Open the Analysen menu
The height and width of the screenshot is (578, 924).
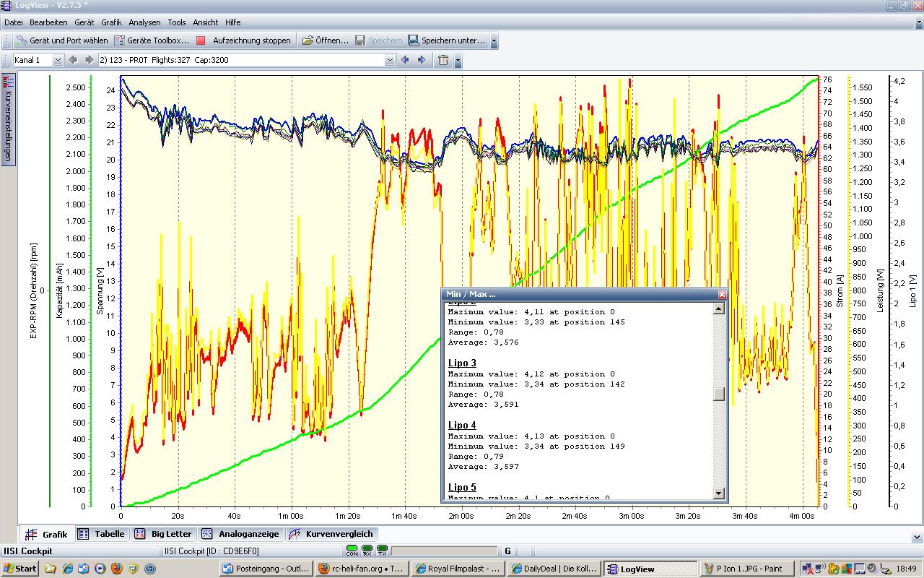pos(144,22)
